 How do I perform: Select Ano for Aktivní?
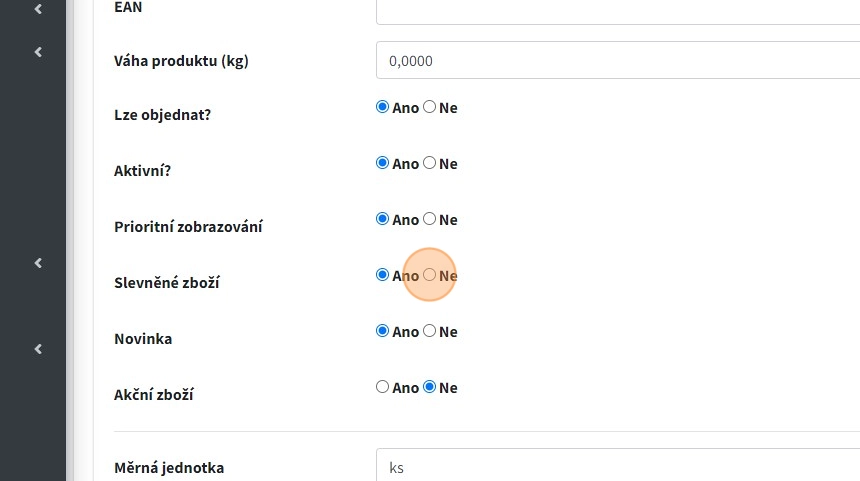point(382,163)
